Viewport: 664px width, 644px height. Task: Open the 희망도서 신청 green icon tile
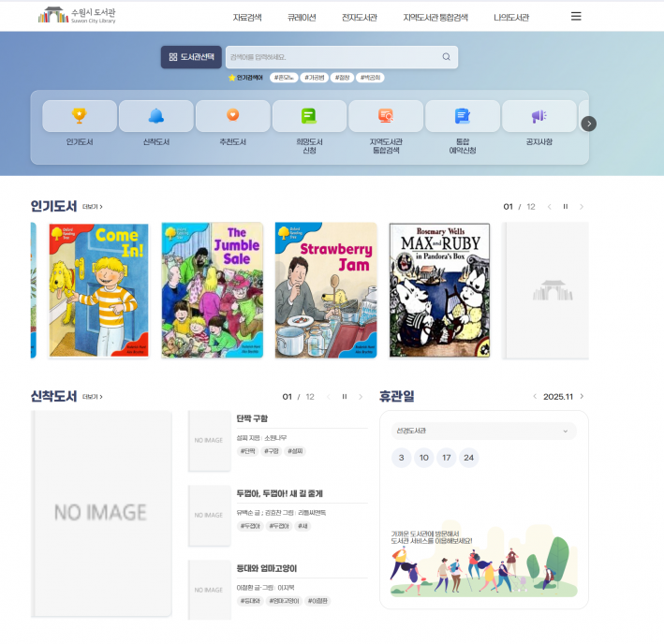click(310, 116)
